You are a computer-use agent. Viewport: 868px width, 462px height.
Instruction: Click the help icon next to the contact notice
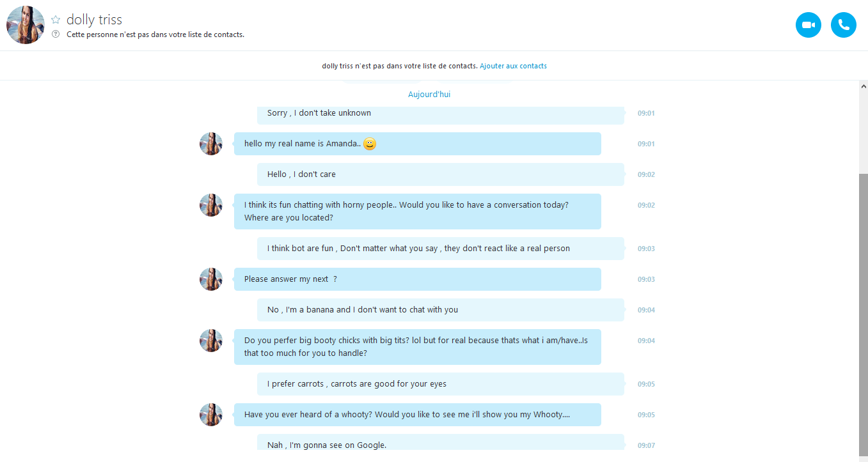pos(55,35)
